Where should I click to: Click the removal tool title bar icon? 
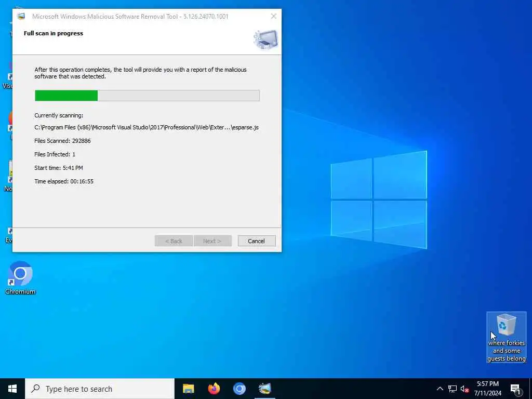click(21, 16)
